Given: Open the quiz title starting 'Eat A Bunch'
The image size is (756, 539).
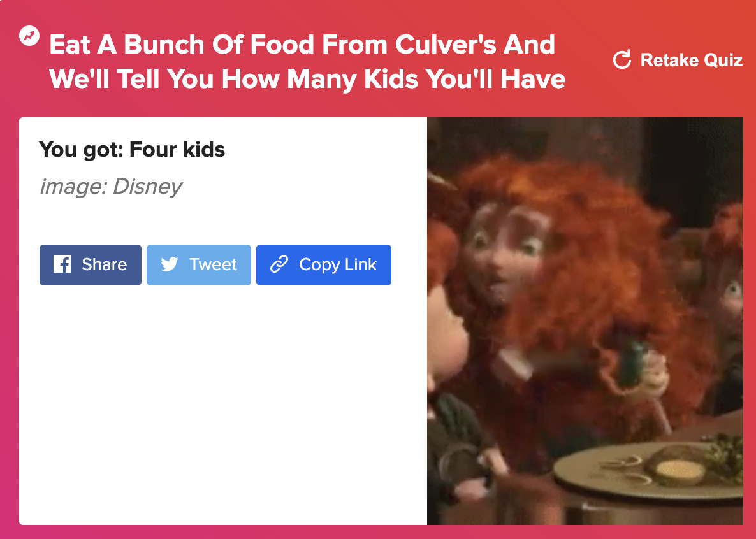Looking at the screenshot, I should tap(308, 62).
